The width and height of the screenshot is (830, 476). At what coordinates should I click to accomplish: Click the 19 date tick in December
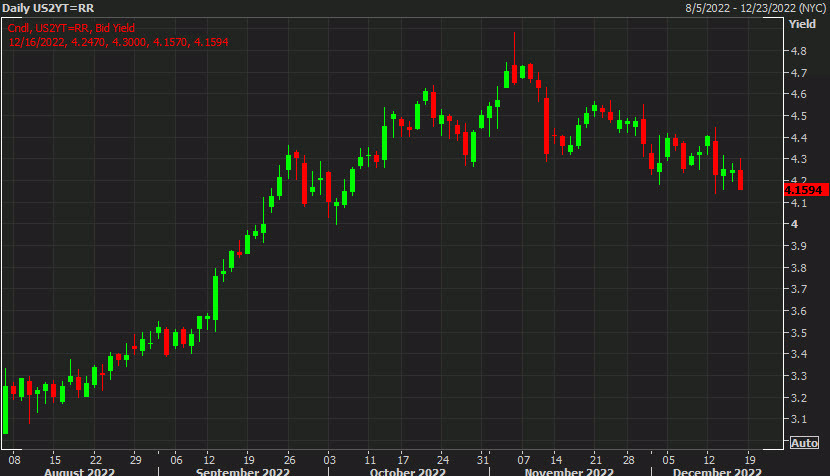751,453
